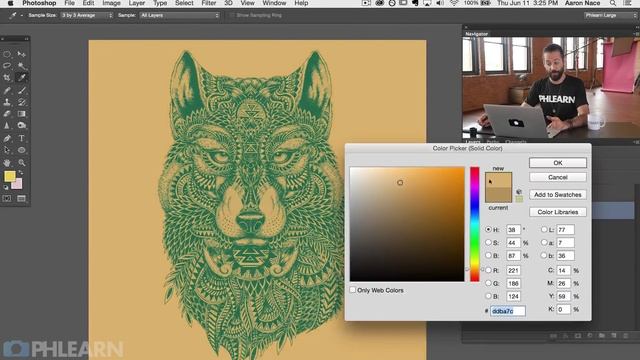This screenshot has height=360, width=640.
Task: Click Cancel in Color Picker
Action: (558, 177)
